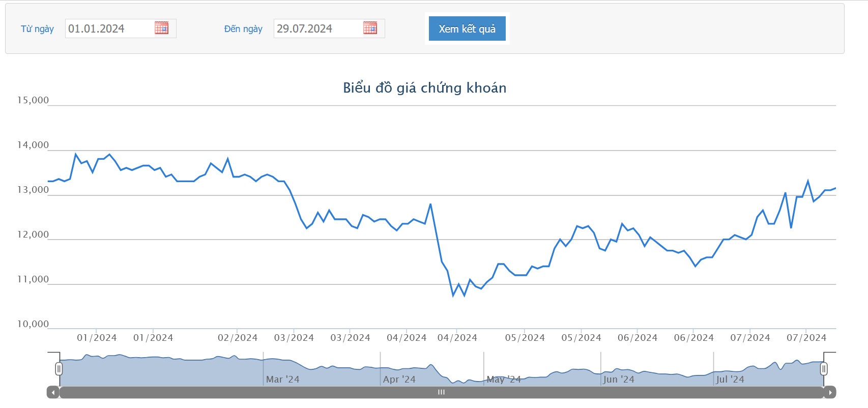Open the calendar picker for Đến ngày

pyautogui.click(x=370, y=28)
